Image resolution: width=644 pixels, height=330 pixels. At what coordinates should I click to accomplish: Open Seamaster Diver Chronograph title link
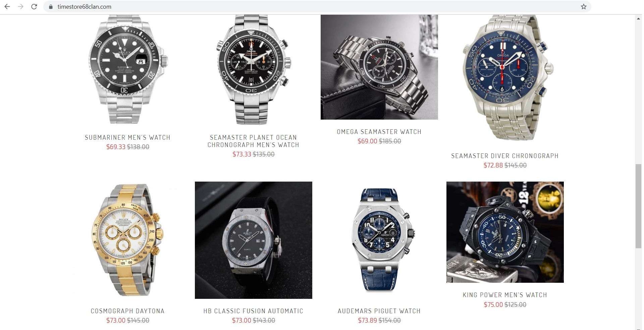505,156
